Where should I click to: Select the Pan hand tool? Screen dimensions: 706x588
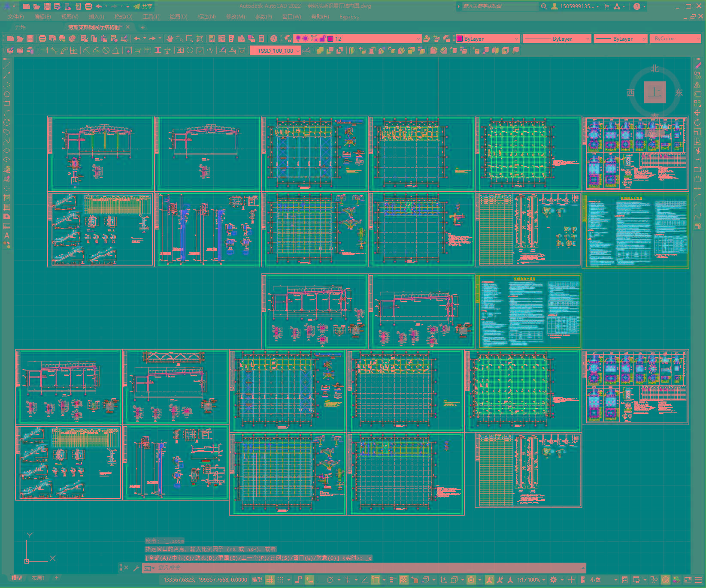coord(170,39)
